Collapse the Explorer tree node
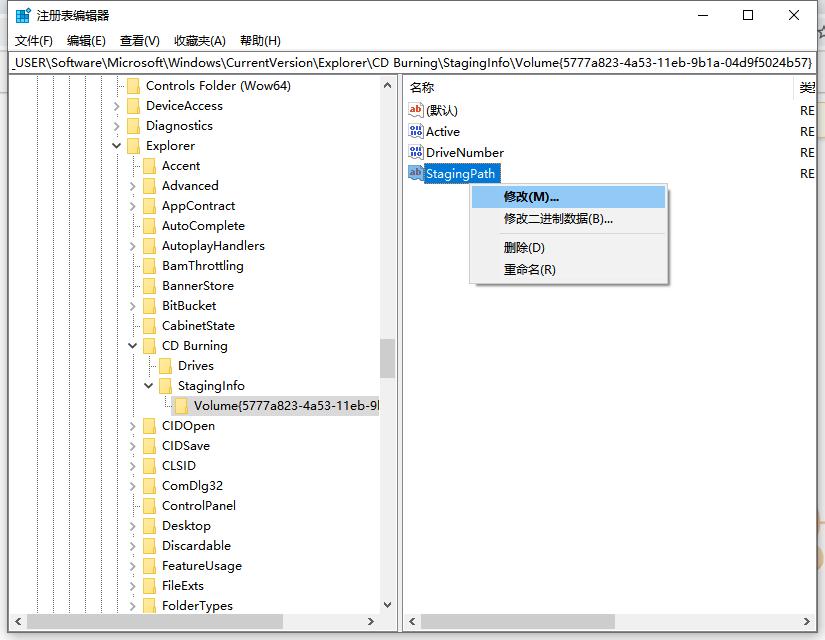 coord(116,145)
